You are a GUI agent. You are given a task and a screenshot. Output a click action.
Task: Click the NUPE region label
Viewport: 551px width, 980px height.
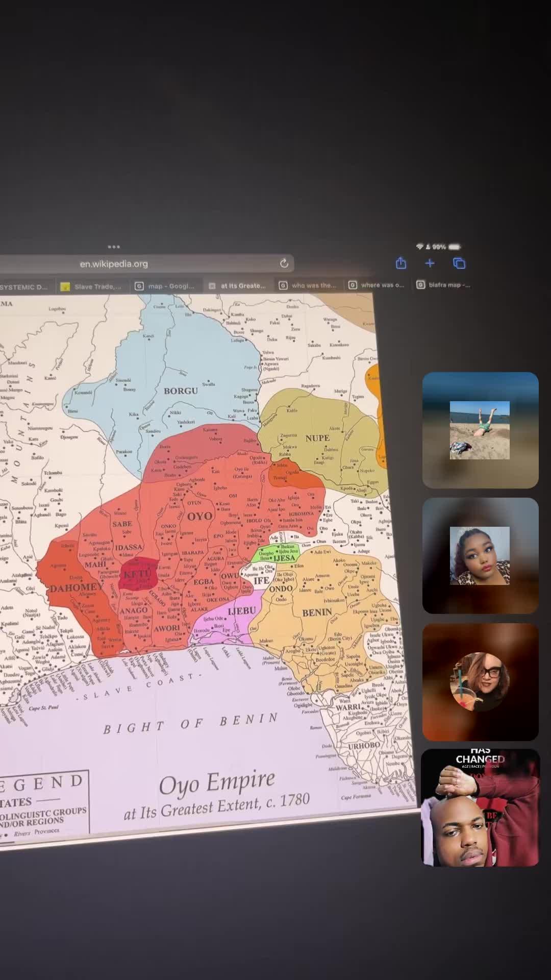317,438
